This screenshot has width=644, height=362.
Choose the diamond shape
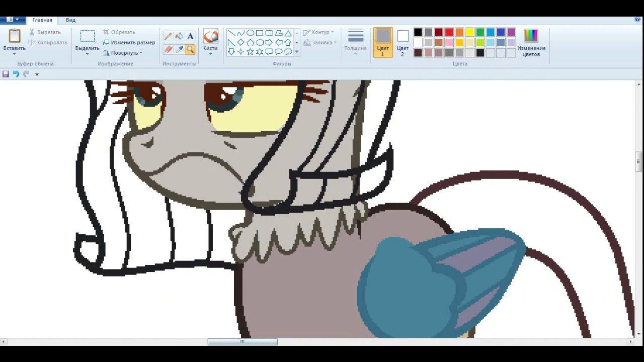(240, 42)
